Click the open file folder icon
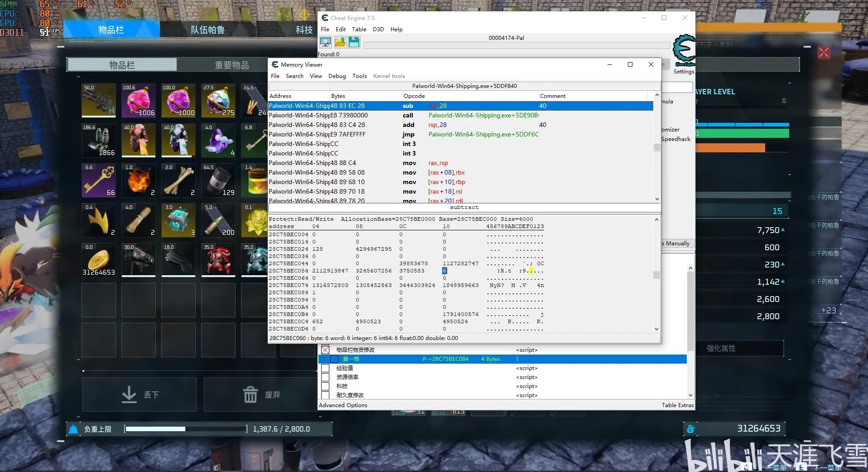 point(340,43)
